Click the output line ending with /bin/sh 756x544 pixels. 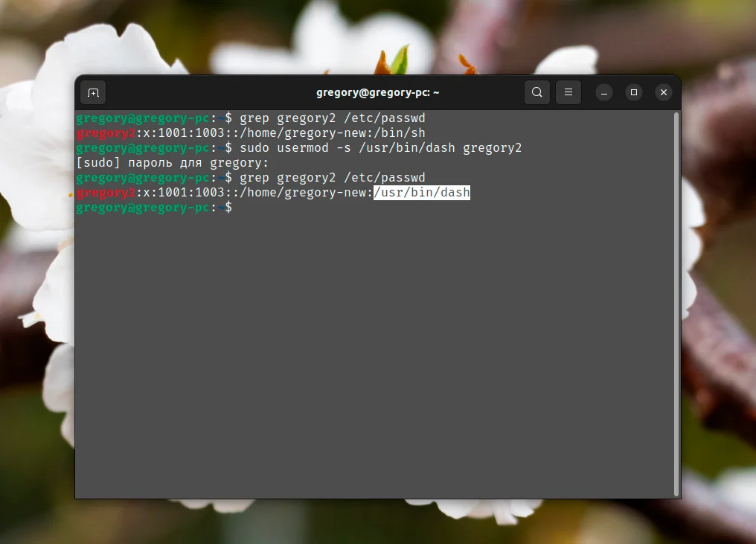[x=251, y=132]
